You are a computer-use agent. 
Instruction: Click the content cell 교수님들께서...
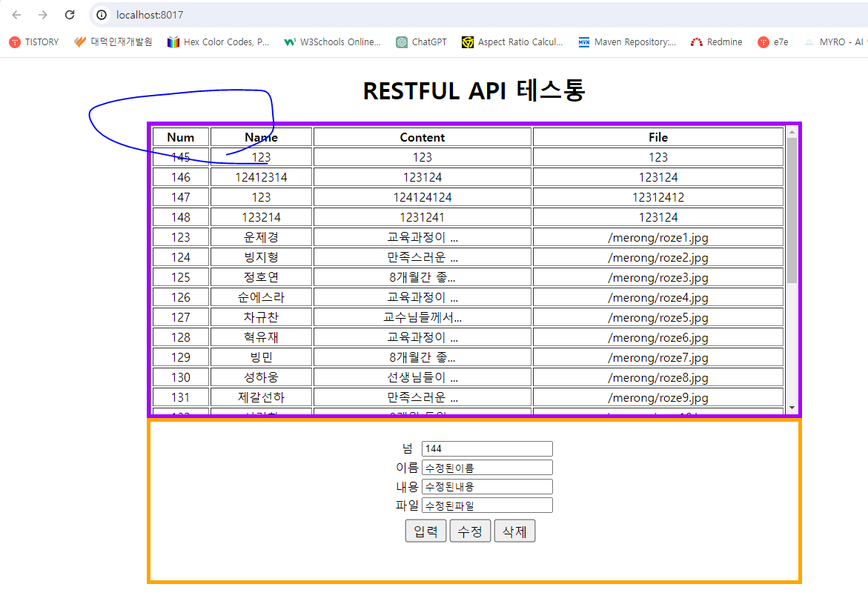(x=423, y=317)
